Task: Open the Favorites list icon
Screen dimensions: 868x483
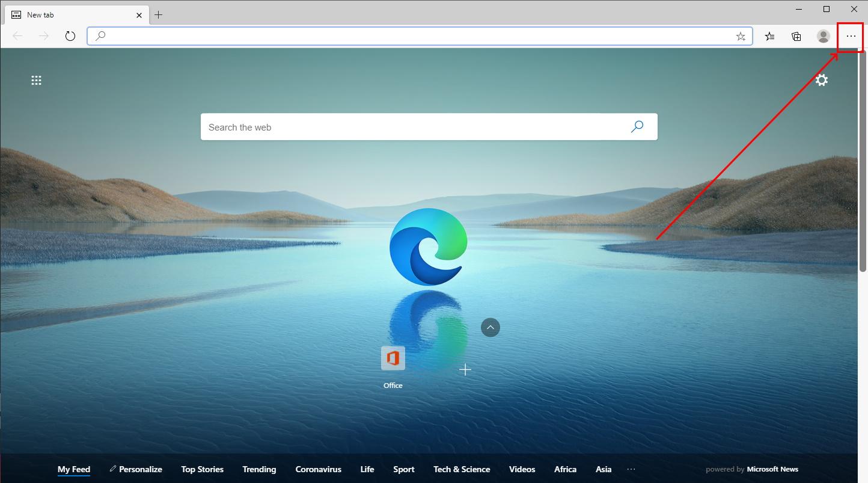Action: click(769, 36)
